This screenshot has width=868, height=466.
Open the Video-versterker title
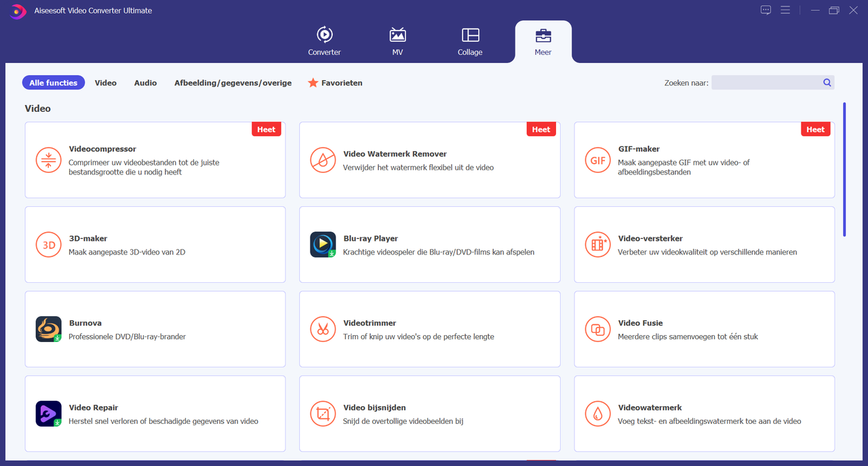650,239
